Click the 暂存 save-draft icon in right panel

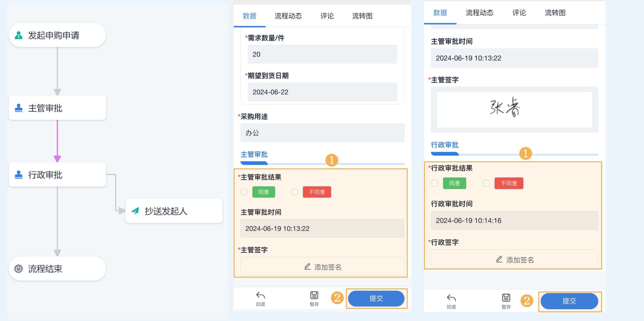506,298
